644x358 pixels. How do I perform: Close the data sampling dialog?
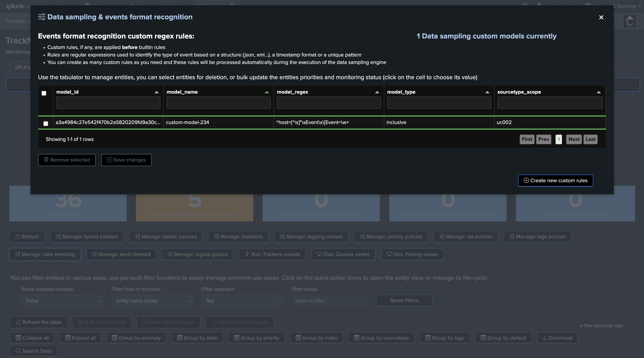(601, 17)
